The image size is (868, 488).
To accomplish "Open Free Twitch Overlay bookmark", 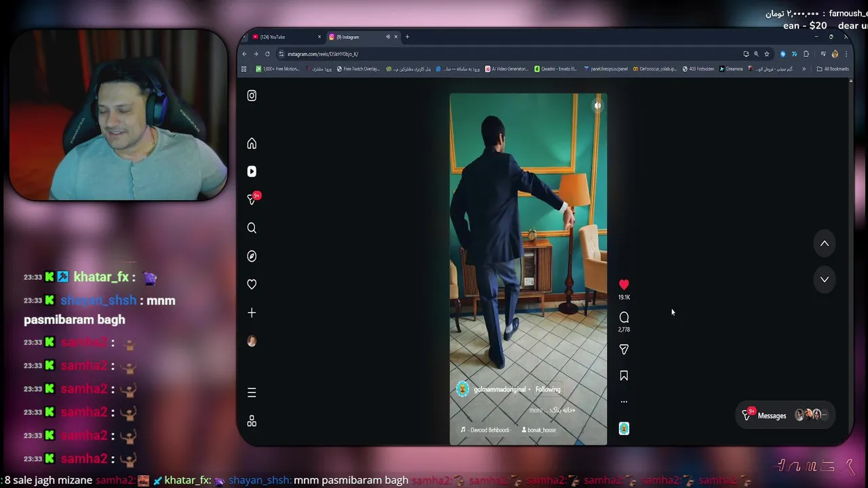I will [x=358, y=68].
